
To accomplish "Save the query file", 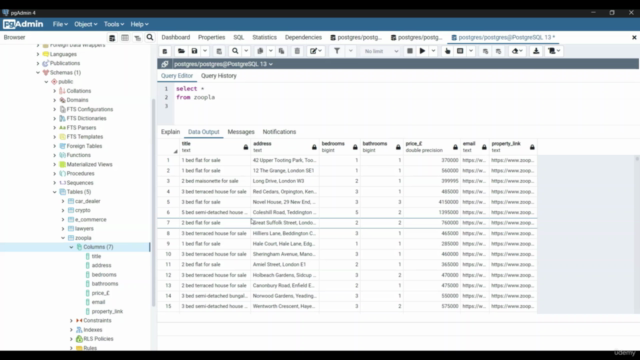I will [194, 51].
